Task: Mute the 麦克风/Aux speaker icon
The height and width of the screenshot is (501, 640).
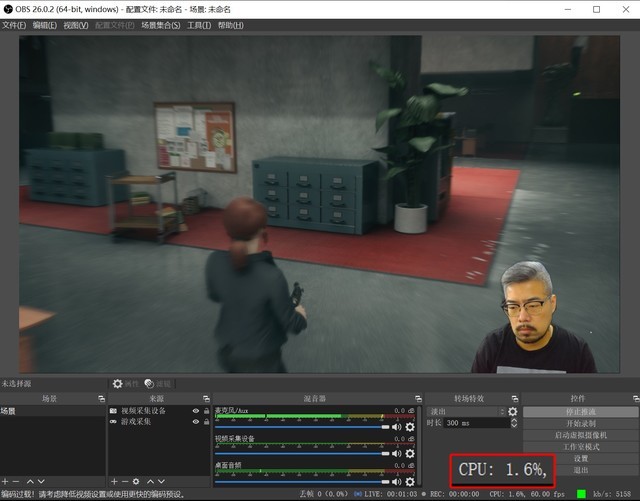Action: (x=397, y=427)
